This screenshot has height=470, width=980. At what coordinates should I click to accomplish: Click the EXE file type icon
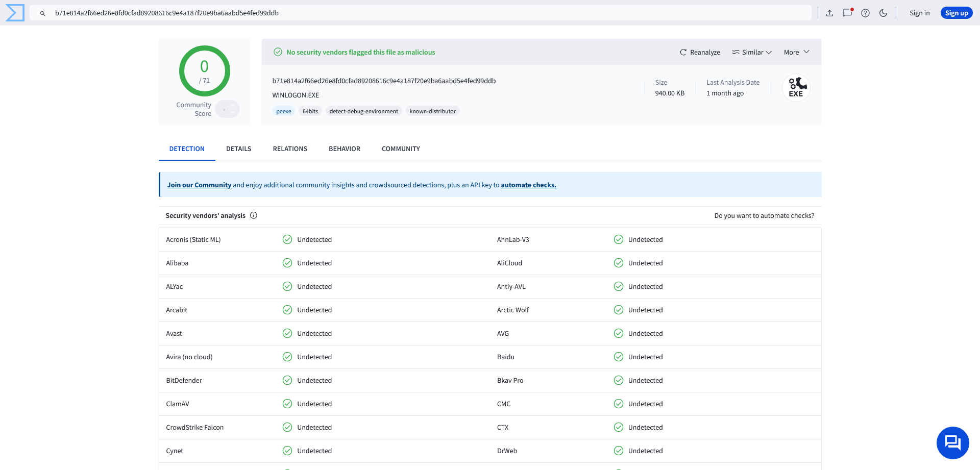coord(796,87)
